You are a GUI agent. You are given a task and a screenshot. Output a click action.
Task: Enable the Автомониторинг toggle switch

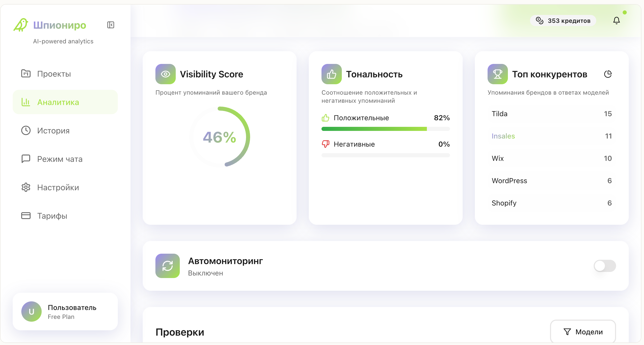coord(604,266)
